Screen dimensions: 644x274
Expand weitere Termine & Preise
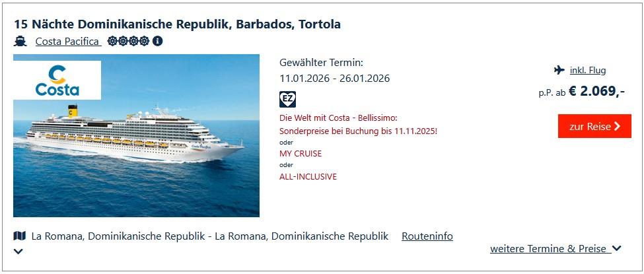[x=555, y=249]
